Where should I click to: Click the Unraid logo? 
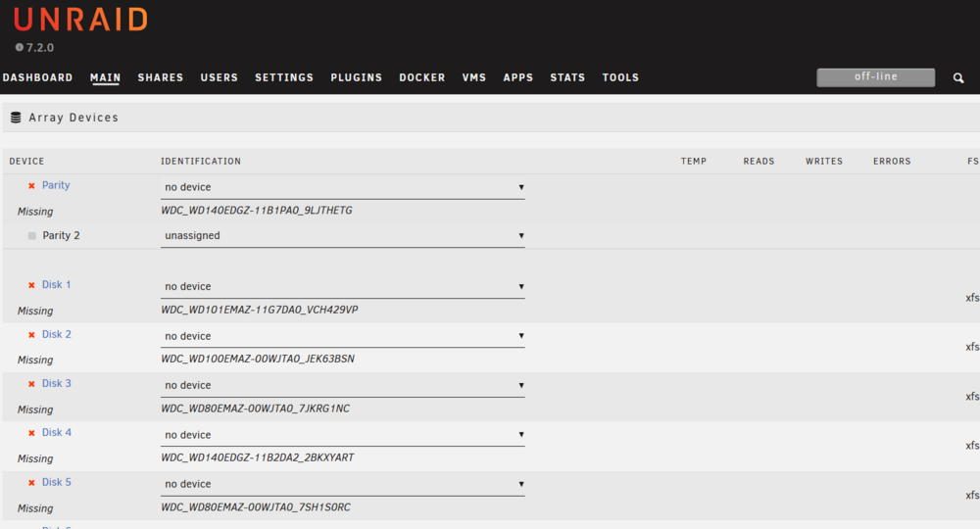80,20
